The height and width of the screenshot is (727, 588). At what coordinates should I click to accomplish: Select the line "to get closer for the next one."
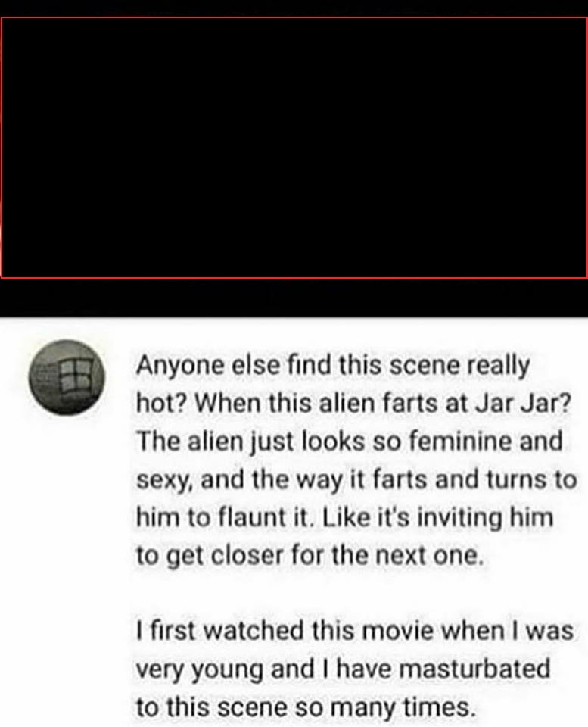(310, 555)
